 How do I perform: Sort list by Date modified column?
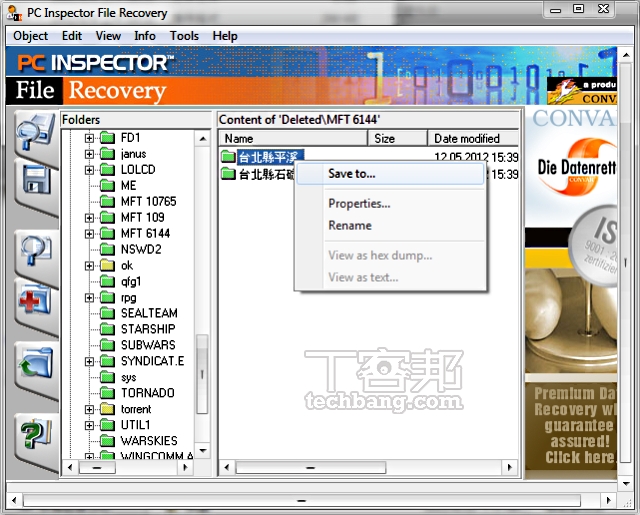point(466,138)
